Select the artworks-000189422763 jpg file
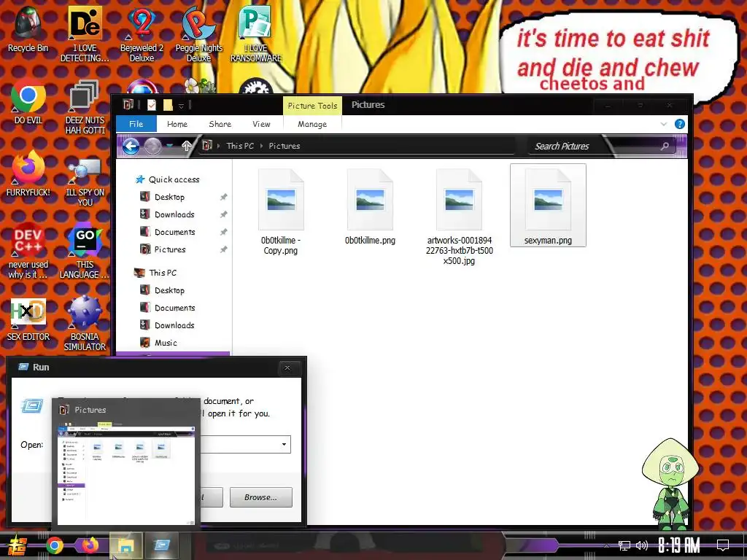747x560 pixels. 460,217
